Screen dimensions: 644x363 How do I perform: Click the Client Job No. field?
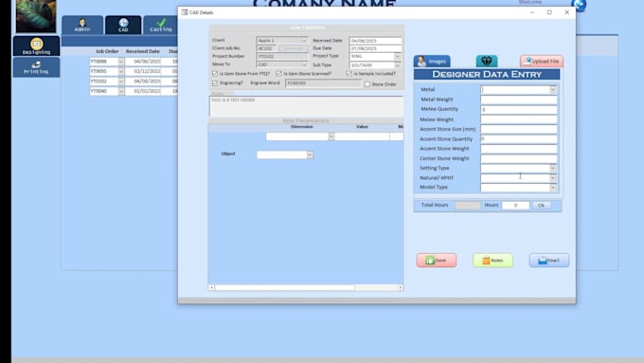[x=266, y=48]
